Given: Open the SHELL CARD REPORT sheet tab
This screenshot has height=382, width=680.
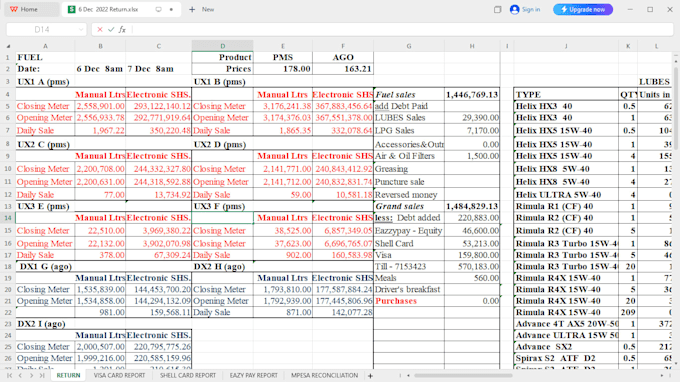Looking at the screenshot, I should (188, 375).
